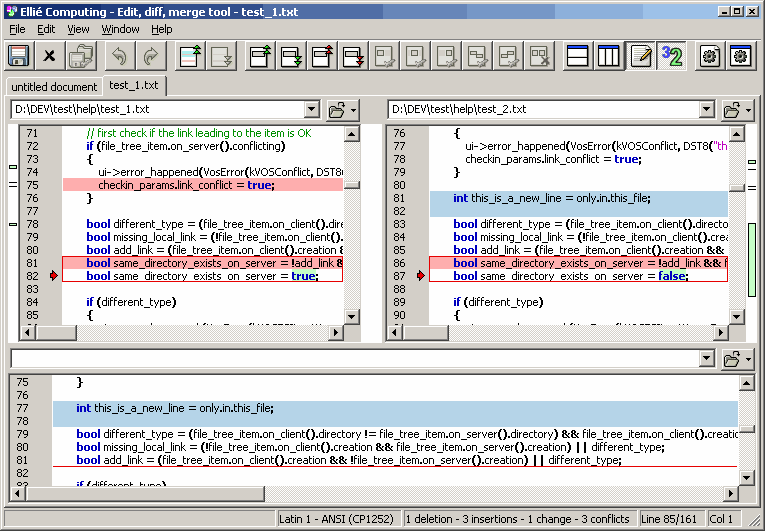
Task: Open the Window menu
Action: (x=120, y=29)
